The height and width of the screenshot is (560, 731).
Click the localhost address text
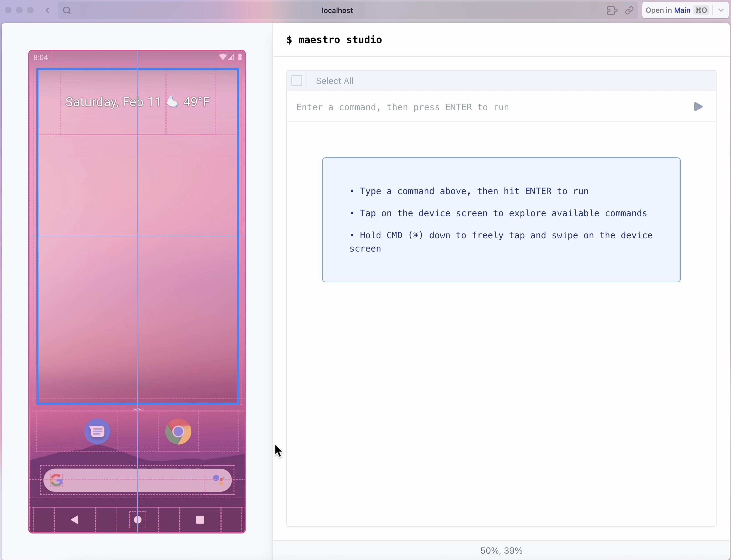pyautogui.click(x=337, y=10)
